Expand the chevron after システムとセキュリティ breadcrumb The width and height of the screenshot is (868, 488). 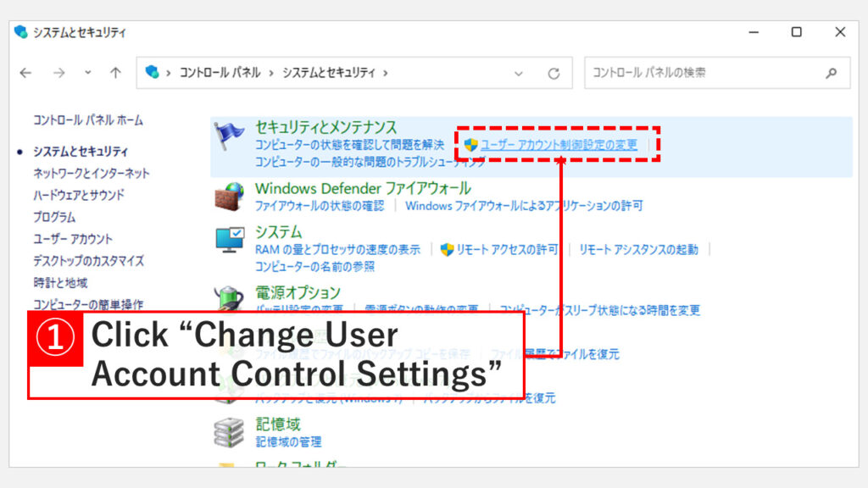tap(386, 73)
